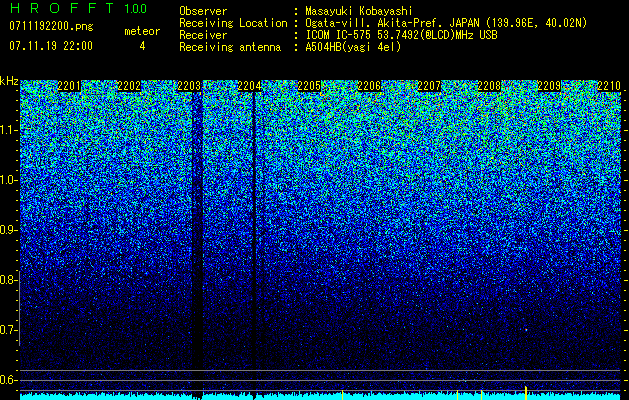
Task: Click the 2208 time marker
Action: point(489,86)
